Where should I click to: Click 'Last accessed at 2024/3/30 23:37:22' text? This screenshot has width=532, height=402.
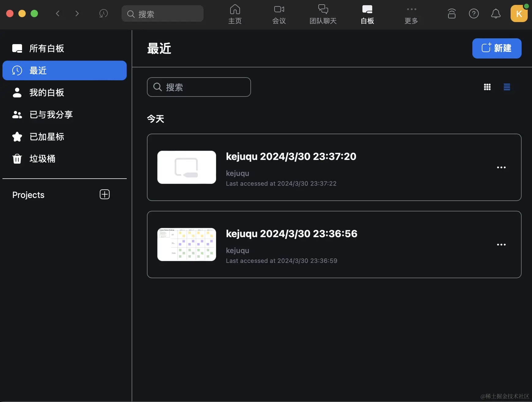[x=281, y=184]
